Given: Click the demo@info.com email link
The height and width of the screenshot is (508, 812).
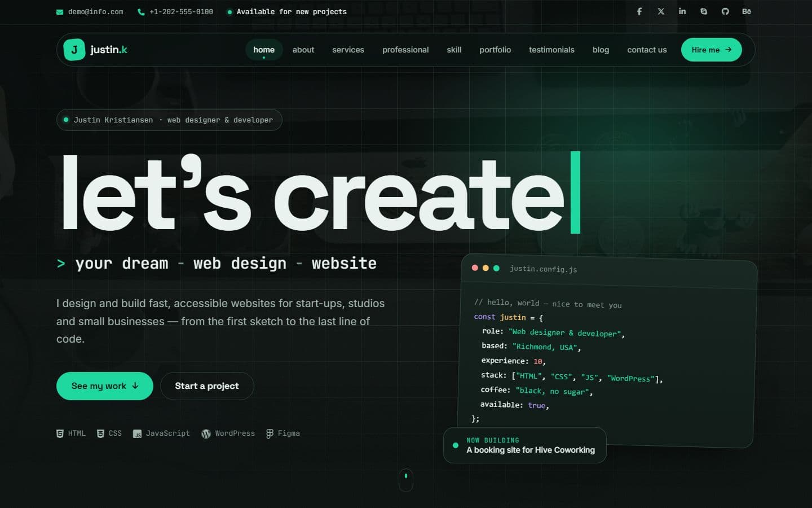Looking at the screenshot, I should tap(95, 12).
